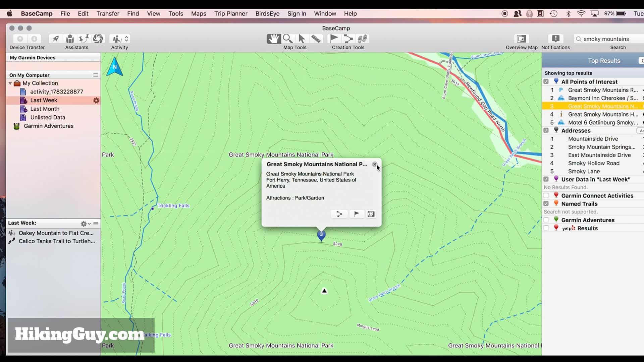Toggle the Named Trails checkbox
Screen dimensions: 644x362
(546, 204)
